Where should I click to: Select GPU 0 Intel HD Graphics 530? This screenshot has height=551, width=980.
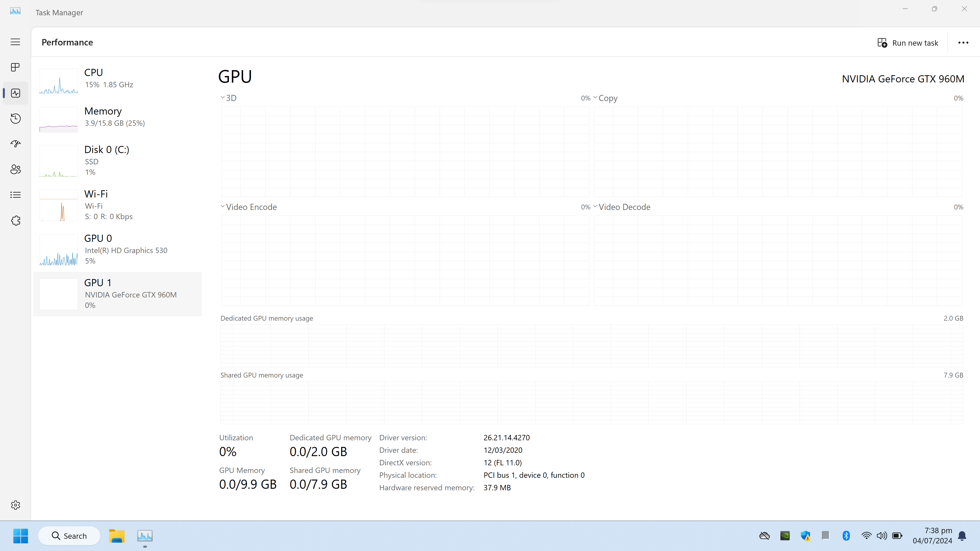click(118, 249)
